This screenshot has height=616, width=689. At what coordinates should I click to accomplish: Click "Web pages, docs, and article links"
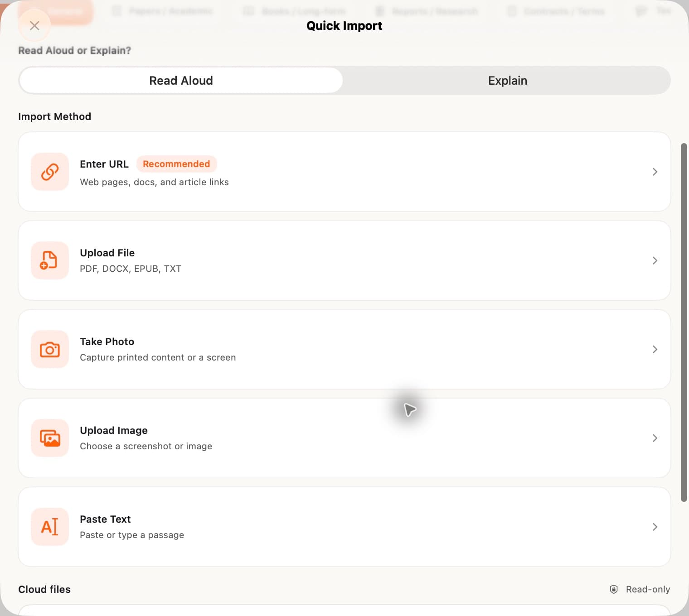click(154, 182)
